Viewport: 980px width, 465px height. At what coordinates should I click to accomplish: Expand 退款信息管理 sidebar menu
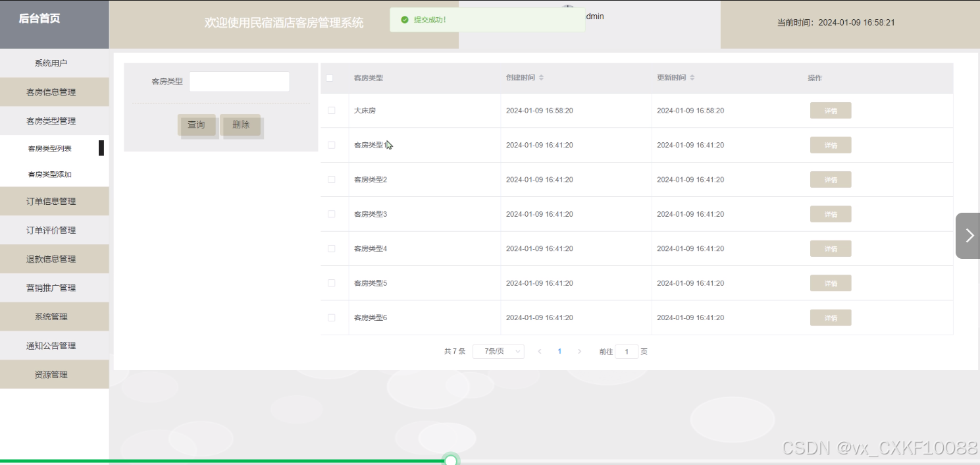coord(54,259)
